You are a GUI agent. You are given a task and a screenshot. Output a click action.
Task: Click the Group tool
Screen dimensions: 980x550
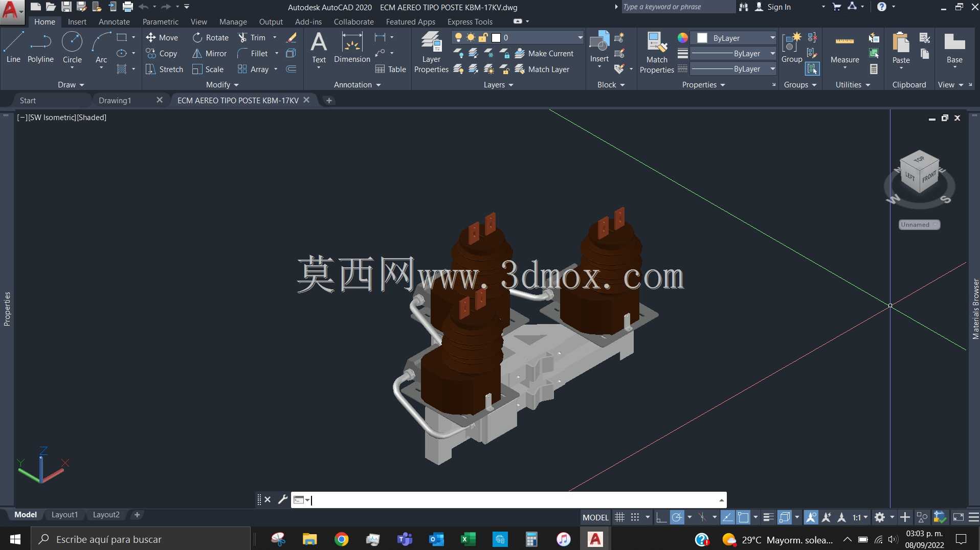point(792,48)
